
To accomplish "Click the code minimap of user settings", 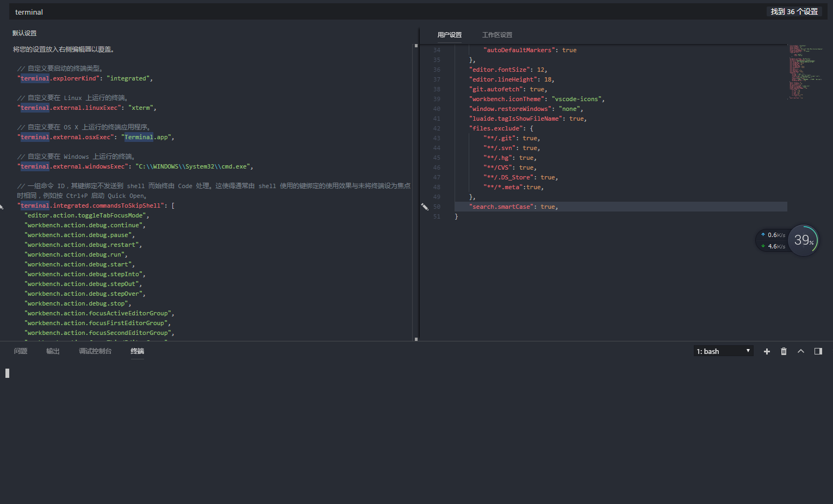I will click(x=803, y=71).
